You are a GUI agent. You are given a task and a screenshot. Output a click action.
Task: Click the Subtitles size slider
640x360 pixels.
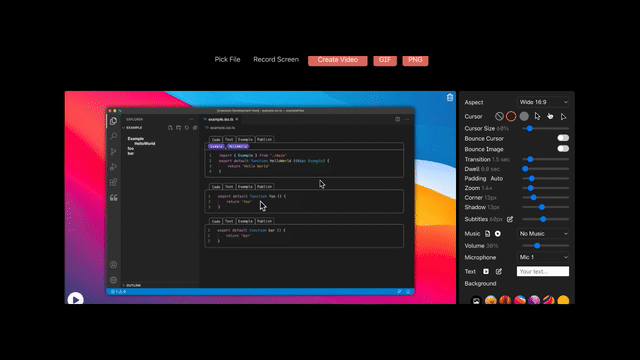coord(546,219)
